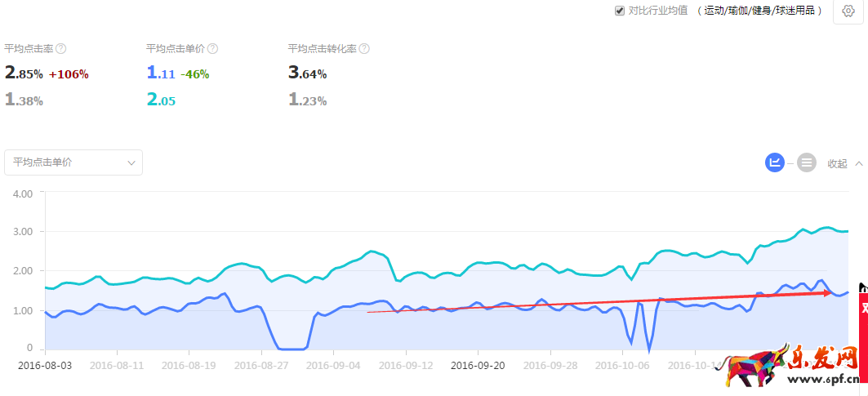This screenshot has width=868, height=396.
Task: Open the 平均点击单价 metric dropdown
Action: pyautogui.click(x=73, y=162)
